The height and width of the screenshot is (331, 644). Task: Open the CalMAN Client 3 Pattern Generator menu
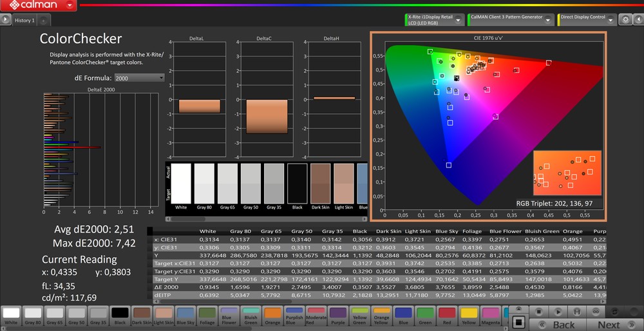pos(549,20)
